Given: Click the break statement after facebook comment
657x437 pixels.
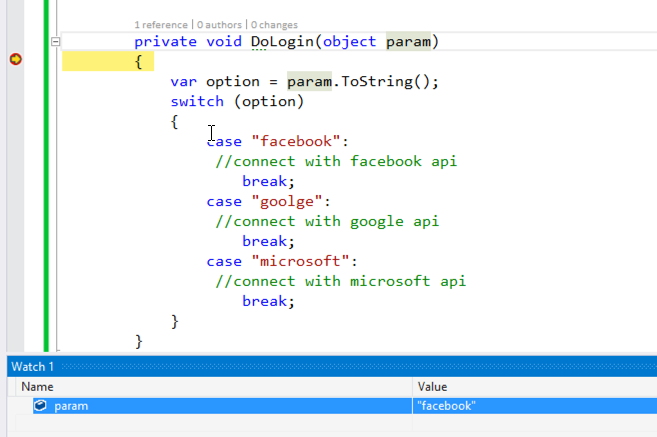Looking at the screenshot, I should pos(268,181).
